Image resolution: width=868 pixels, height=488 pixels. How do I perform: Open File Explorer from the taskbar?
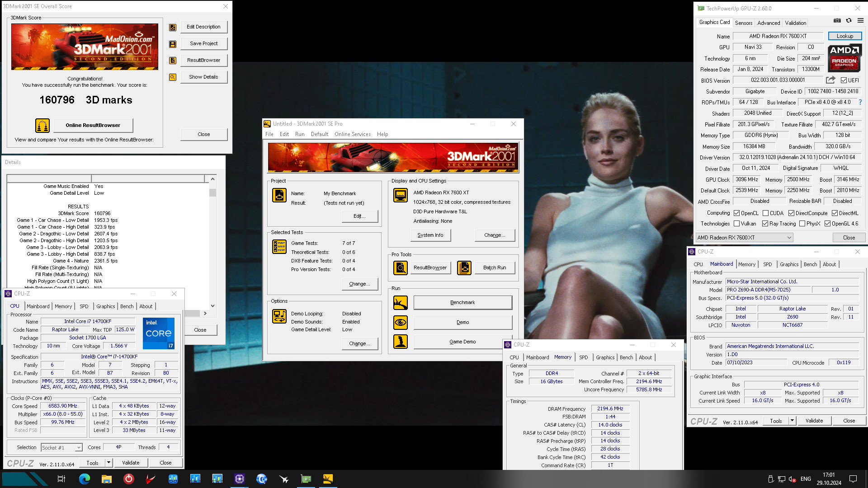point(107,479)
